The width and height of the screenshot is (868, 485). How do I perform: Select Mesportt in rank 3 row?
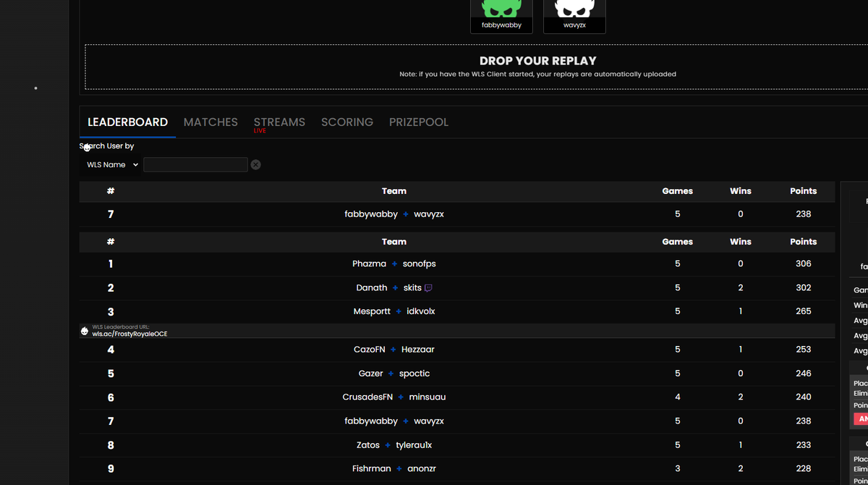(x=372, y=311)
